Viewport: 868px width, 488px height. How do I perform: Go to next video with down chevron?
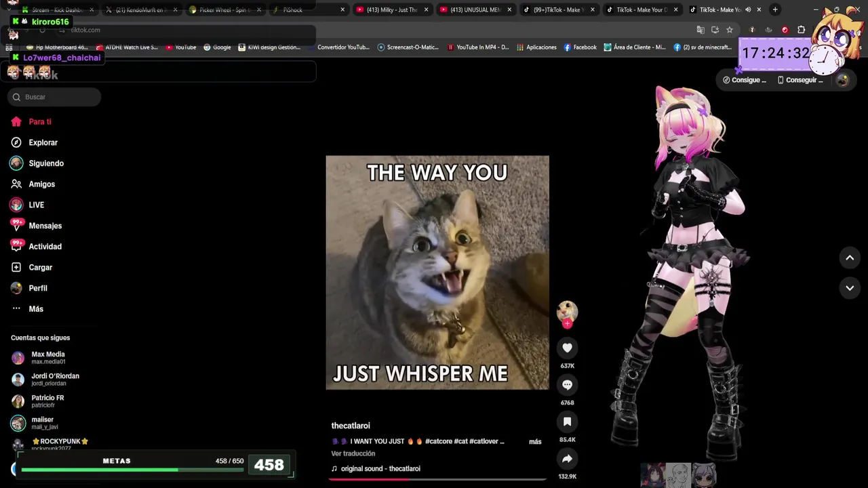click(x=850, y=288)
